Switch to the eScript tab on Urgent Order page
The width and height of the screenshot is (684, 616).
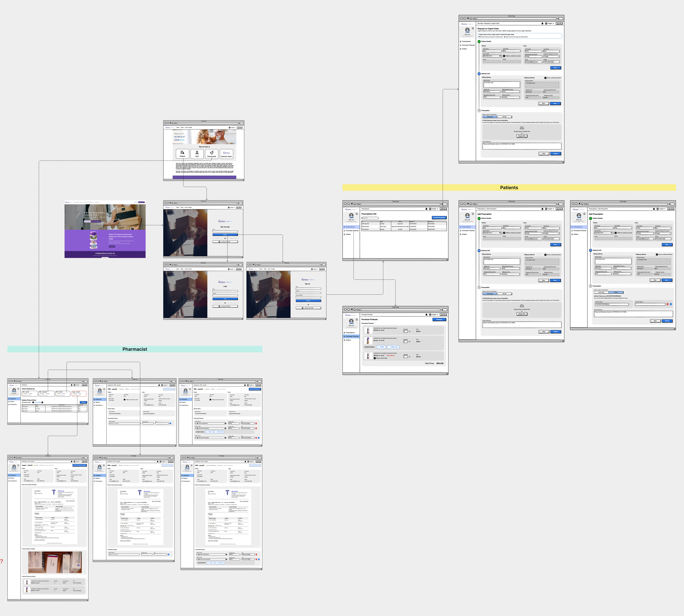[x=504, y=117]
